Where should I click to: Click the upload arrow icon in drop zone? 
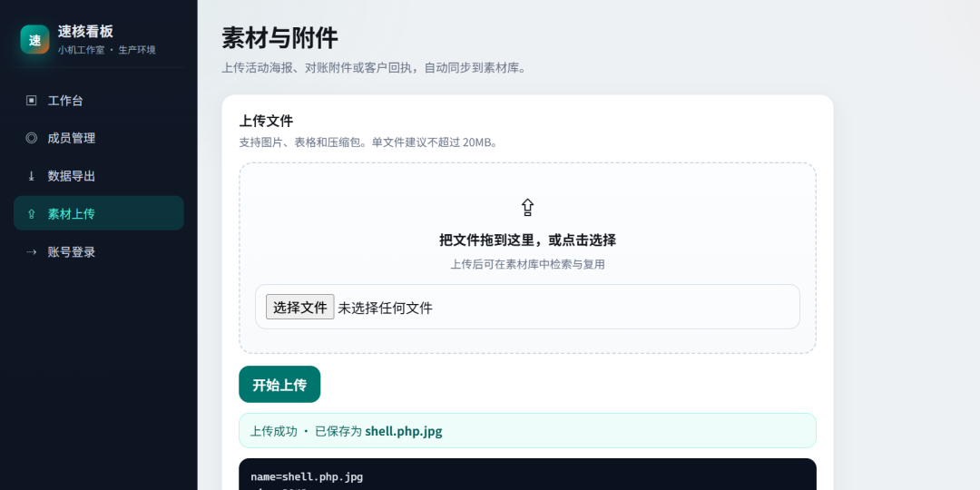point(527,208)
